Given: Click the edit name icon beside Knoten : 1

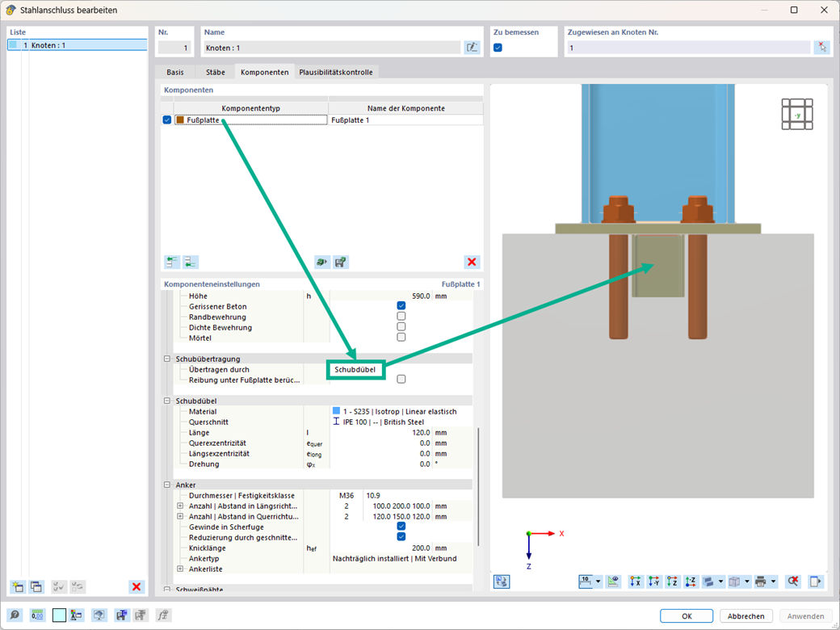Looking at the screenshot, I should 472,48.
